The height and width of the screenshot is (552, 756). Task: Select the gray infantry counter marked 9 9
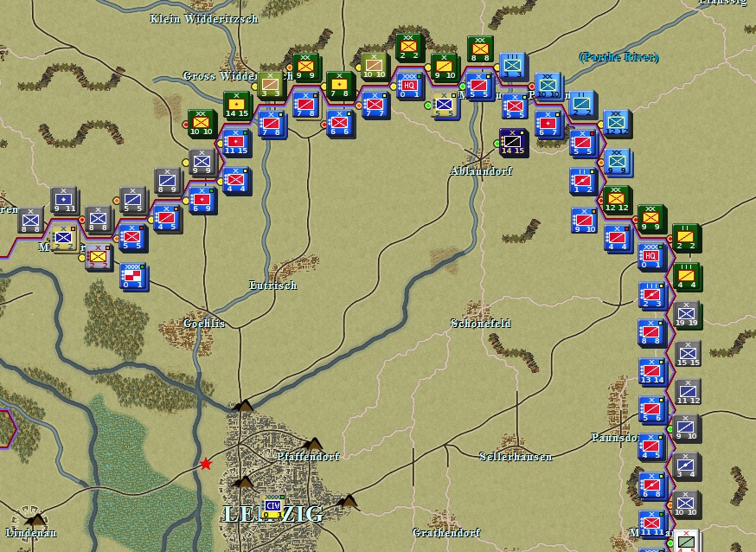pyautogui.click(x=202, y=163)
